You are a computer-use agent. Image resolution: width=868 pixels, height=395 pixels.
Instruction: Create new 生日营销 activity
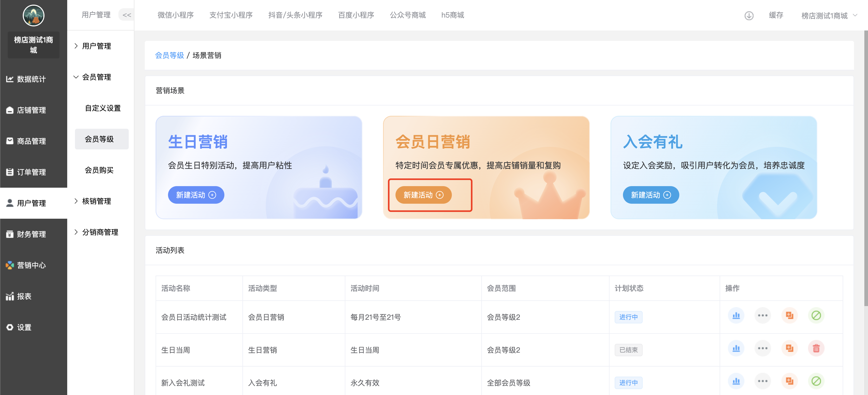(196, 195)
